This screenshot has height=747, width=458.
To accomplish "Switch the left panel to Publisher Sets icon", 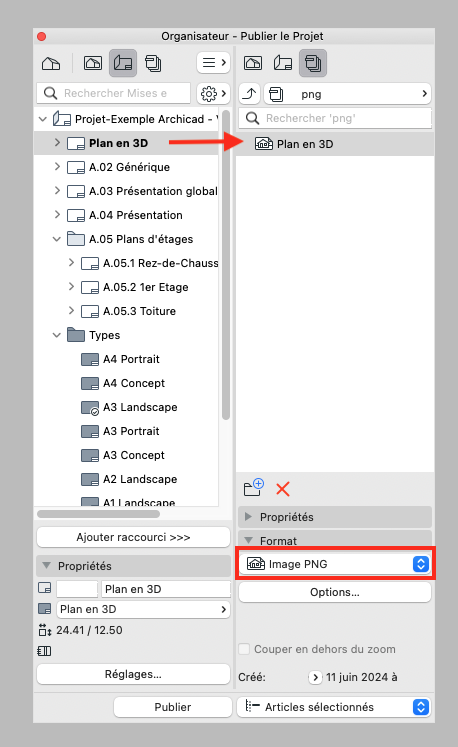I will pos(153,63).
